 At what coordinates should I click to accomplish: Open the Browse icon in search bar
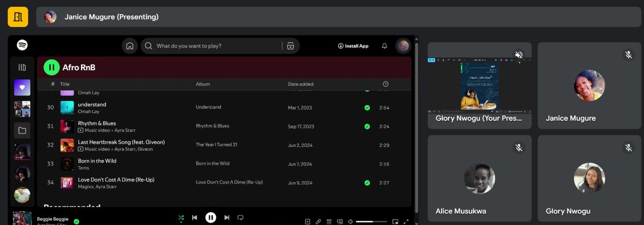pos(290,46)
